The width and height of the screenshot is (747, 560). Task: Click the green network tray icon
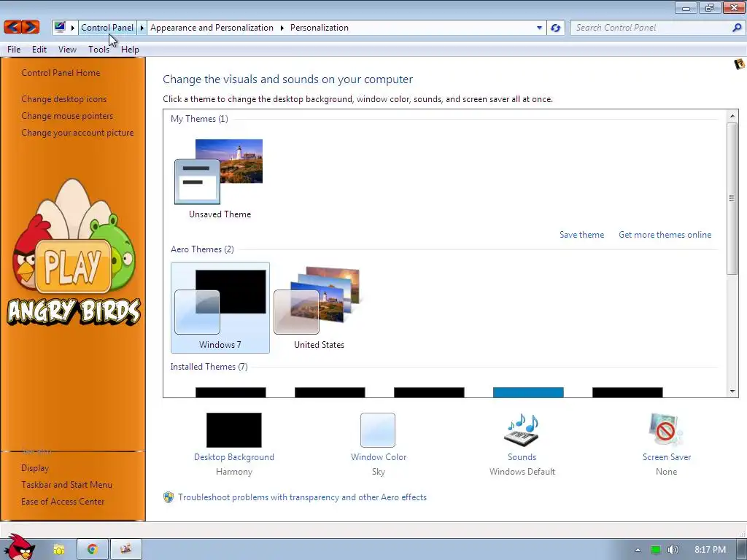pyautogui.click(x=656, y=550)
